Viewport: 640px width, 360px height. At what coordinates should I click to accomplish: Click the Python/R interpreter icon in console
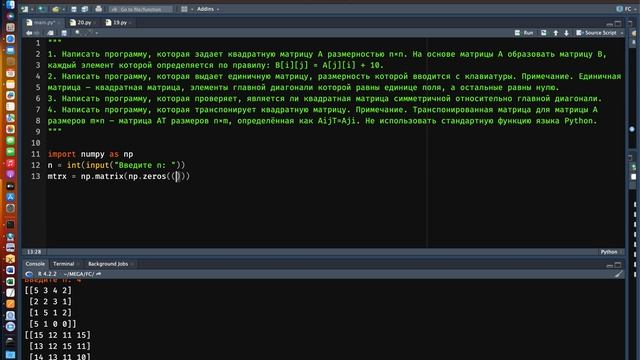[x=29, y=274]
